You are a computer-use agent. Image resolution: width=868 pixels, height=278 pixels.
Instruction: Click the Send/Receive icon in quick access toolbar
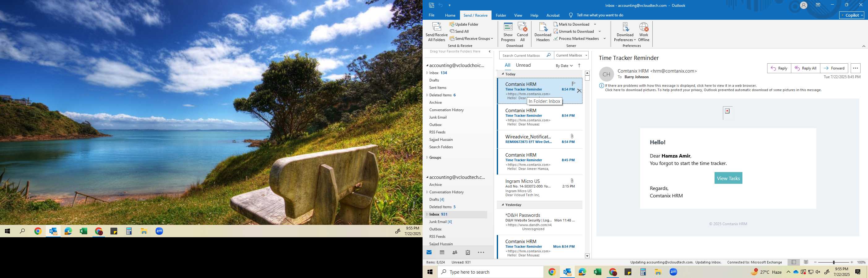click(431, 5)
